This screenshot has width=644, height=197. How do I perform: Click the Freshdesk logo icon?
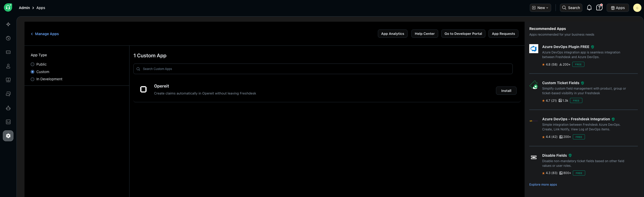point(8,7)
